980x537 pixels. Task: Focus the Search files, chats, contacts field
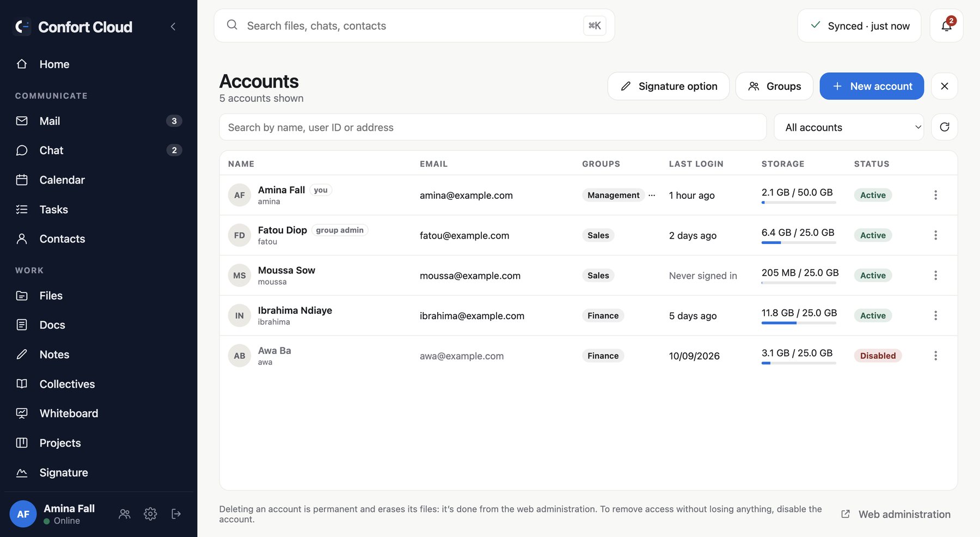[x=414, y=26]
